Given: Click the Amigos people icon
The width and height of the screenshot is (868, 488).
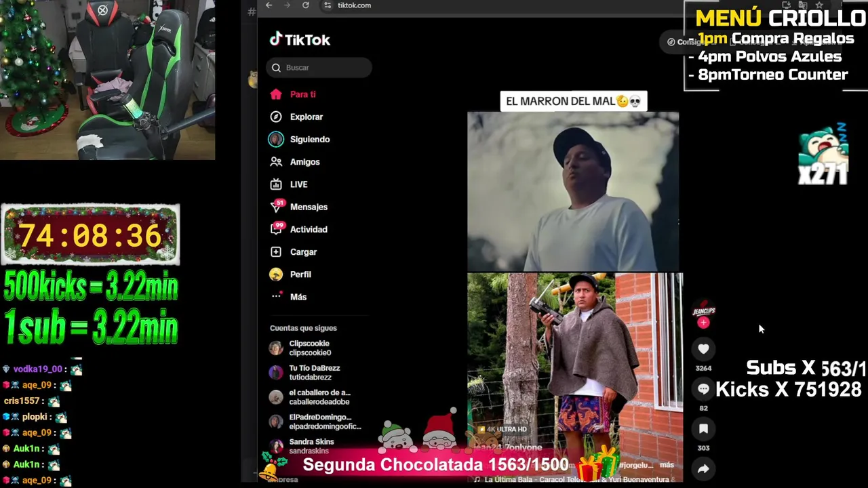Looking at the screenshot, I should click(275, 162).
